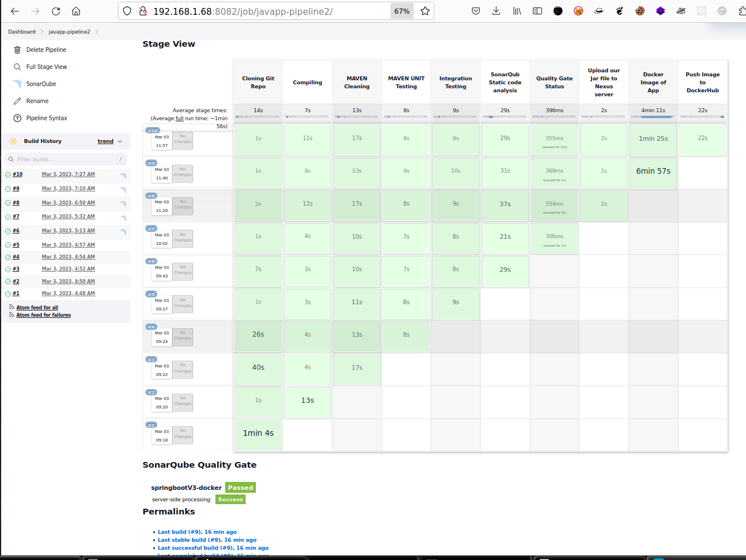
Task: Expand breadcrumb chevron after Dashboard
Action: pyautogui.click(x=42, y=32)
